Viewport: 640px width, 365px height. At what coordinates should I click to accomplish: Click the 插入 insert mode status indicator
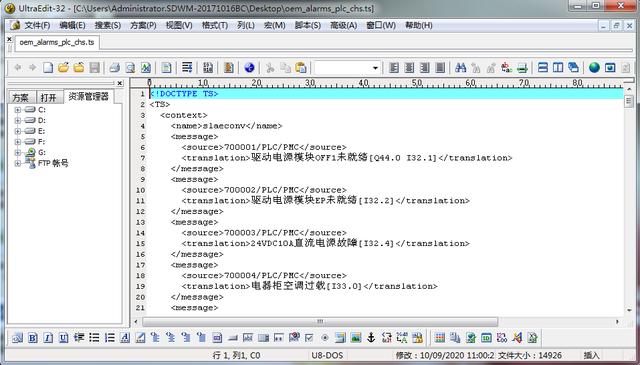pos(591,355)
